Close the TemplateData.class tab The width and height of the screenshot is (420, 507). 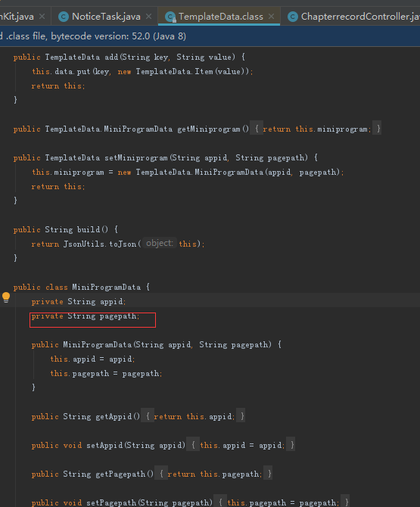271,17
